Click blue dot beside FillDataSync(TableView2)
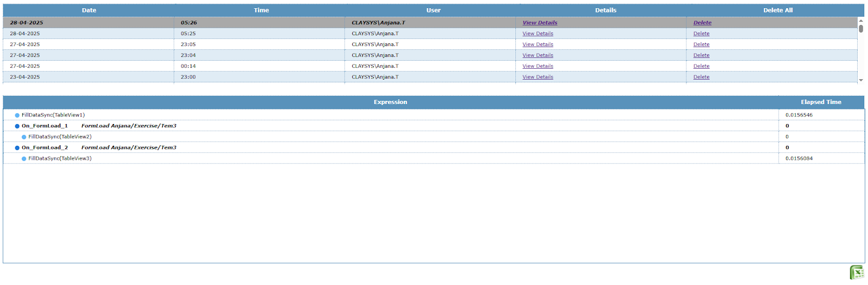 click(x=24, y=137)
